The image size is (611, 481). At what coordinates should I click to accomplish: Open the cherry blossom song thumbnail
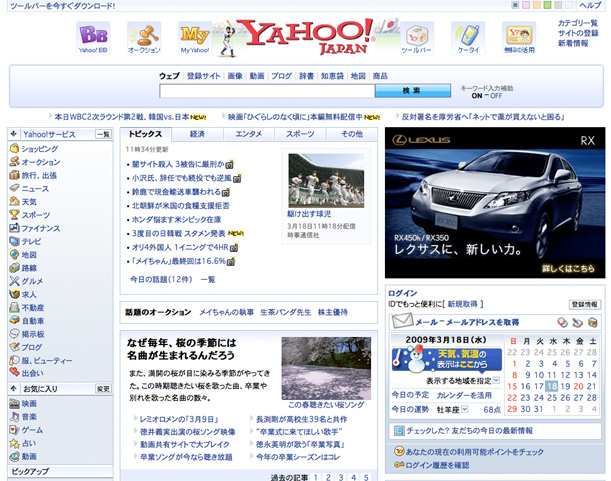click(326, 368)
